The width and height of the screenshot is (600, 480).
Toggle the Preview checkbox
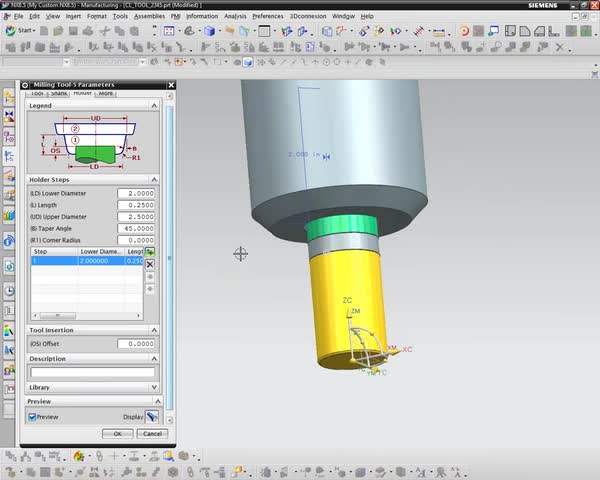(32, 417)
